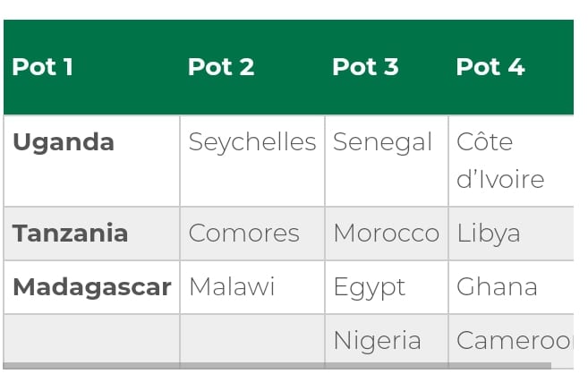Click the Pot 3 column header
This screenshot has height=374, width=588.
click(x=365, y=67)
